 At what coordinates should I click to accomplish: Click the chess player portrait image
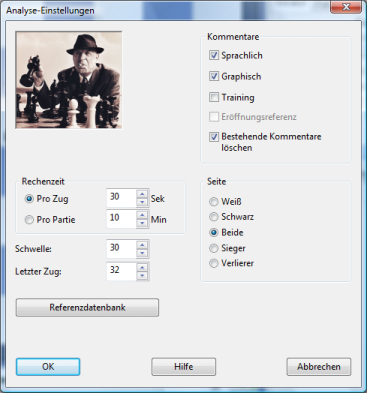coord(69,80)
